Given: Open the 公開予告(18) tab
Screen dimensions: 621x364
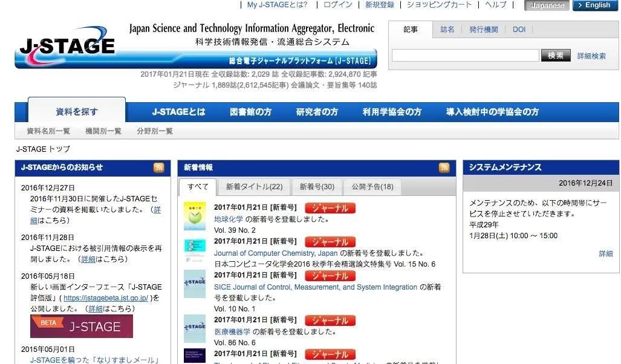Looking at the screenshot, I should point(372,187).
